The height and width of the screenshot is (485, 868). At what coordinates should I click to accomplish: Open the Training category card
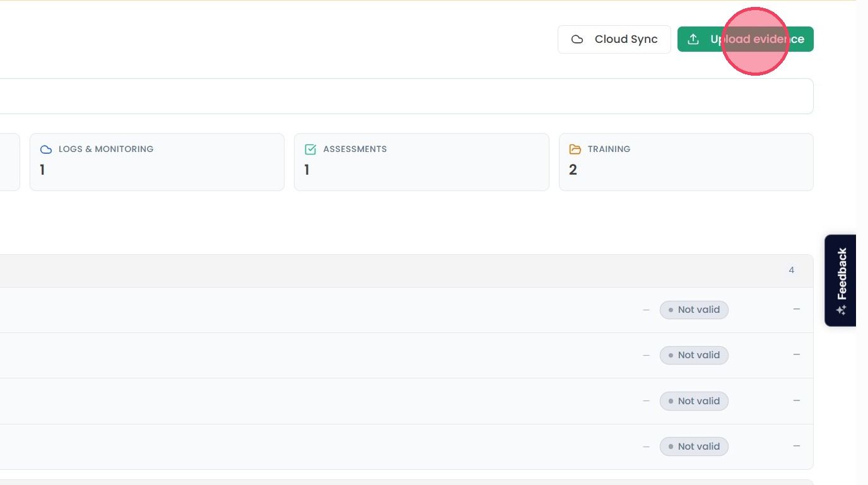[x=686, y=162]
